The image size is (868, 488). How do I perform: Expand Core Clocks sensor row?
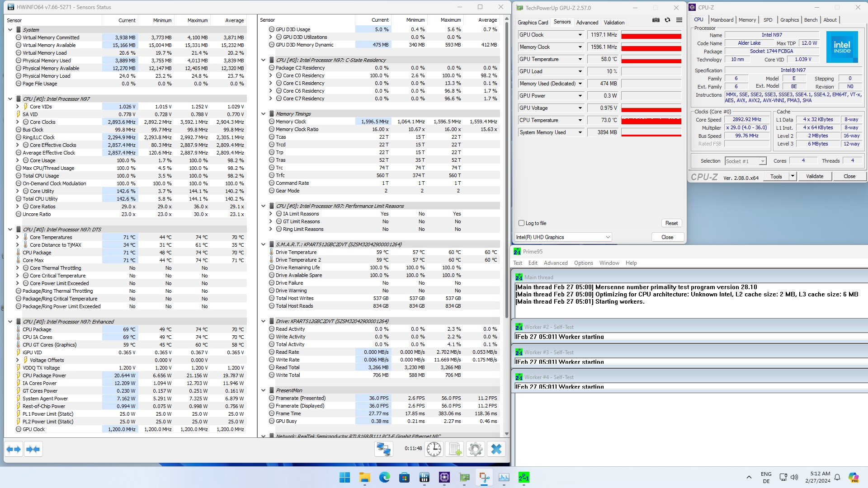(x=18, y=122)
